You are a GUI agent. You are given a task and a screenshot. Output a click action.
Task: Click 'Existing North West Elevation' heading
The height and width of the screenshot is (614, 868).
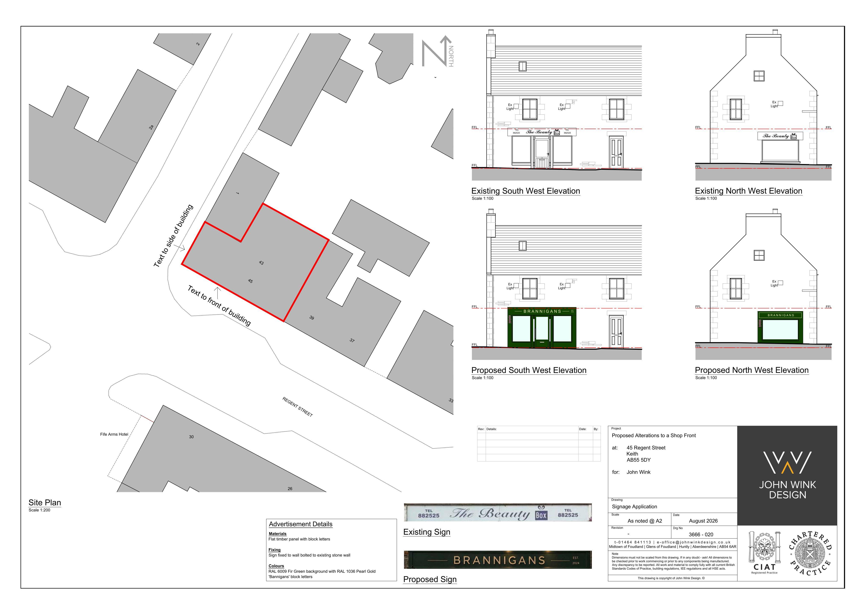coord(748,191)
